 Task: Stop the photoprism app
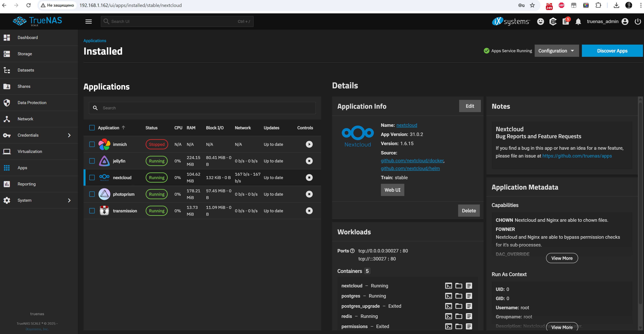pyautogui.click(x=309, y=194)
